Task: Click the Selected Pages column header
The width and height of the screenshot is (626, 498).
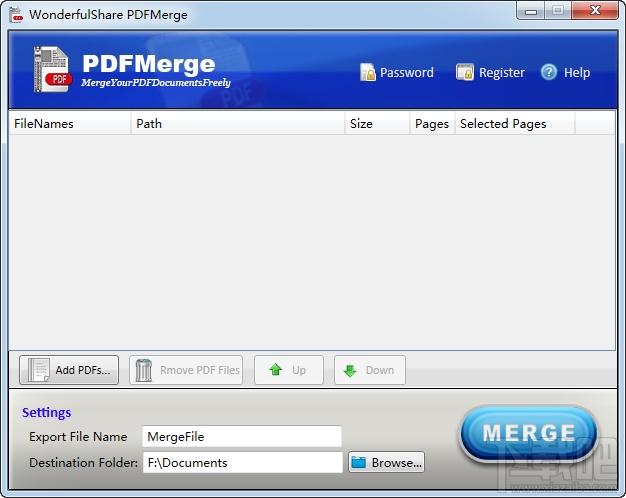Action: [515, 124]
